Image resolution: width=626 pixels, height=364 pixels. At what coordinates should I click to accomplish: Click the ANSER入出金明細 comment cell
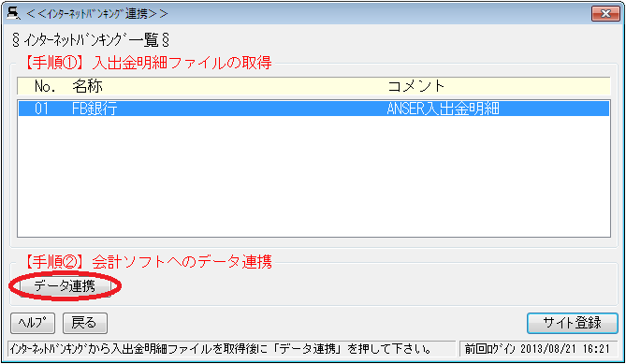[x=443, y=109]
